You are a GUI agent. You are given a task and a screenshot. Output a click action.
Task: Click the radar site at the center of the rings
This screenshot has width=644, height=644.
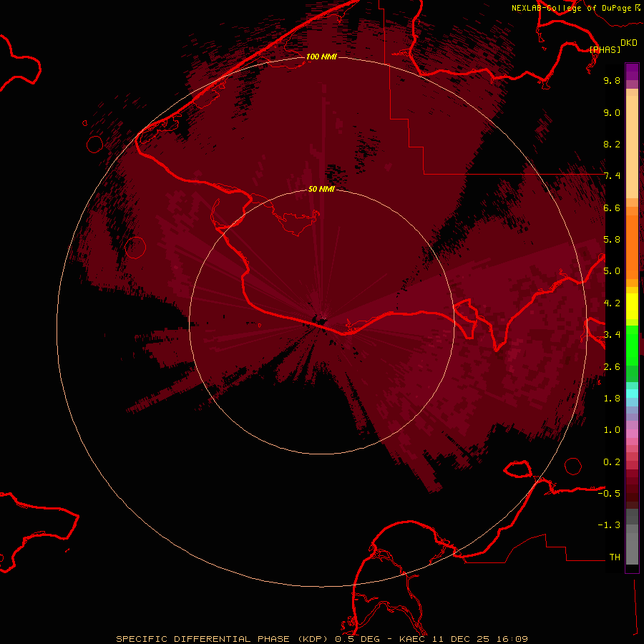coord(321,321)
